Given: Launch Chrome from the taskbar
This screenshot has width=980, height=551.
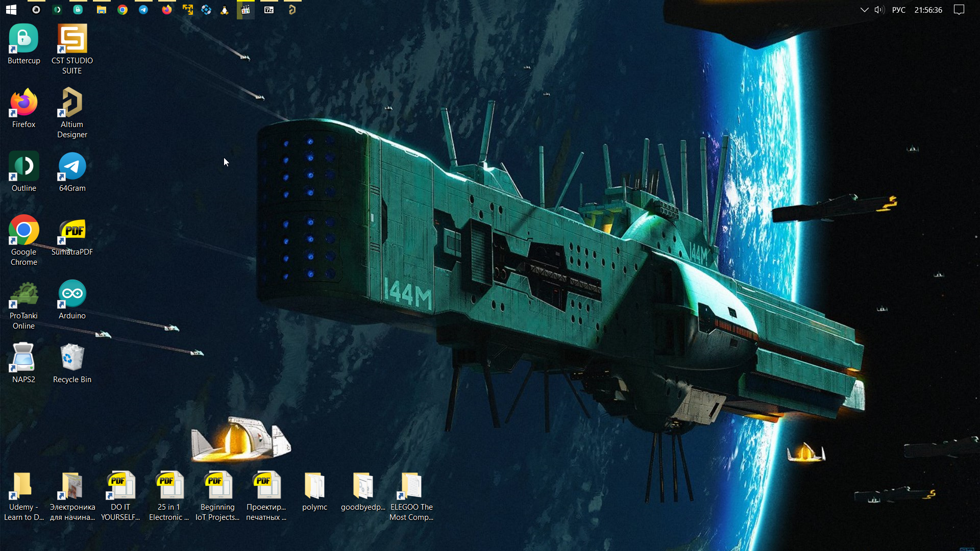Looking at the screenshot, I should click(122, 10).
